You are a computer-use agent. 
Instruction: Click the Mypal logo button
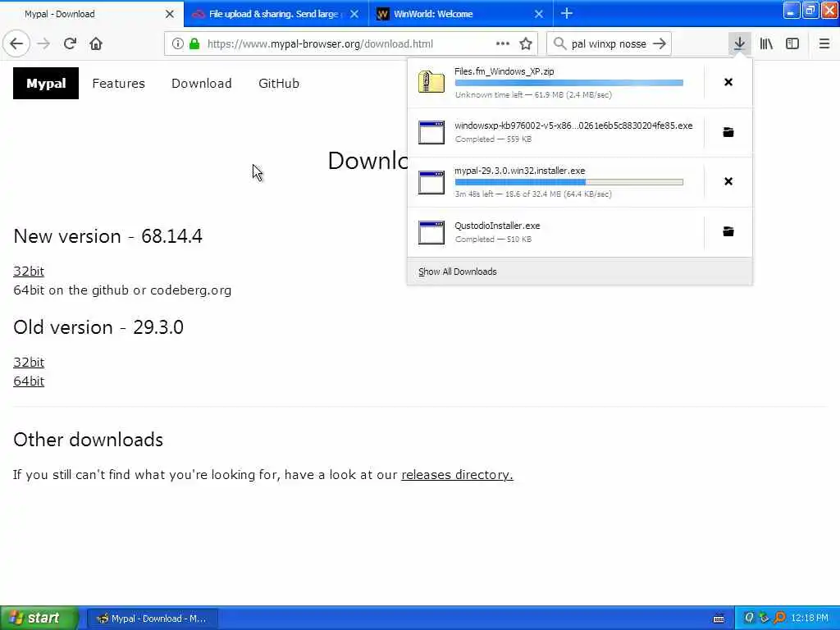coord(46,84)
